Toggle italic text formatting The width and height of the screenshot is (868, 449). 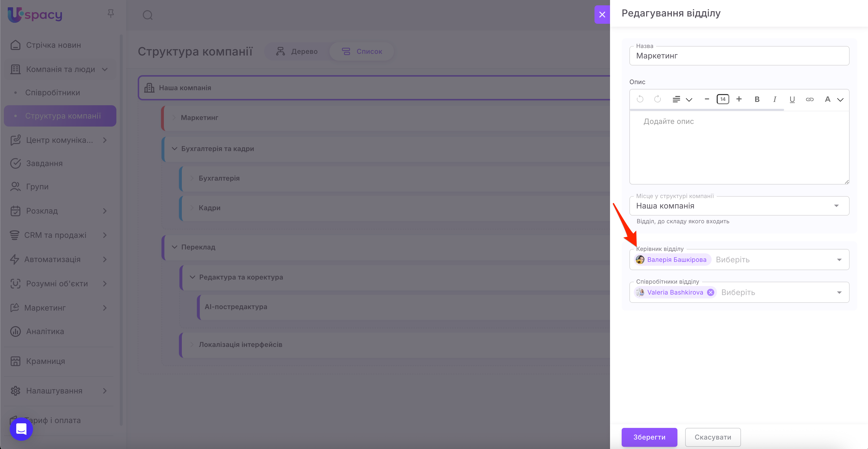[775, 99]
